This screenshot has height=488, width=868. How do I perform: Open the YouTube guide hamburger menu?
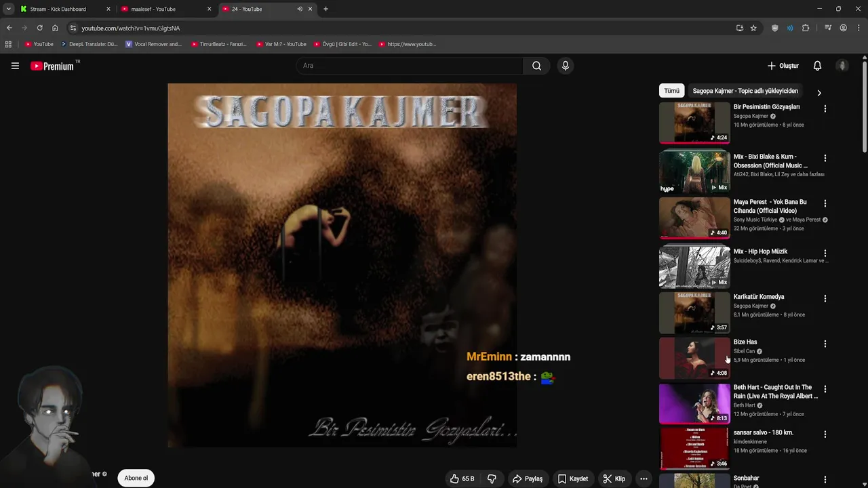click(15, 66)
